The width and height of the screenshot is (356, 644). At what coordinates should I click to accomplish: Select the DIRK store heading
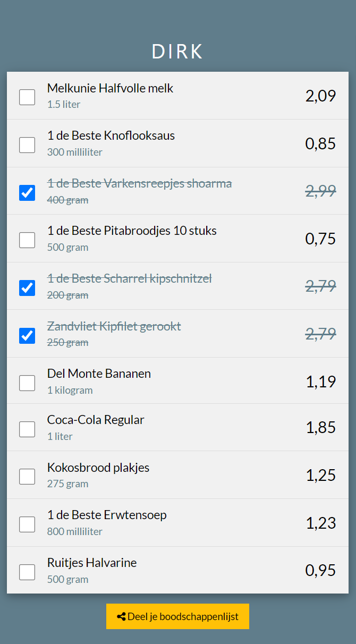click(x=177, y=52)
